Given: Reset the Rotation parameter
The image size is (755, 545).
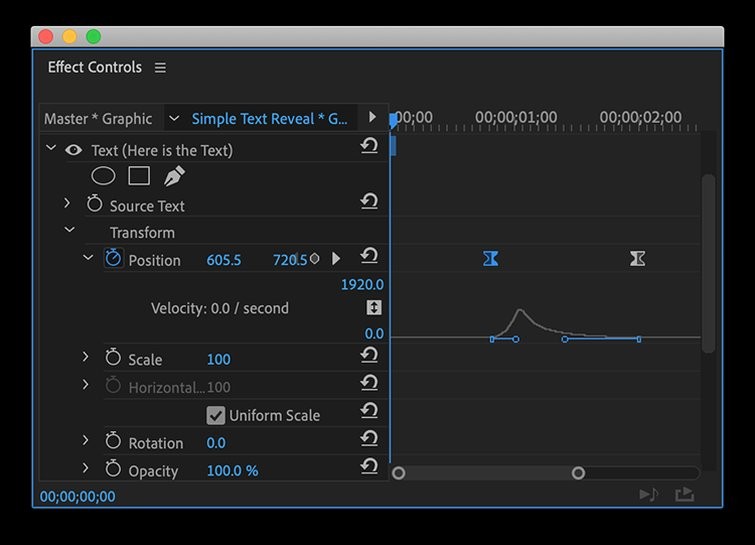Looking at the screenshot, I should coord(369,438).
